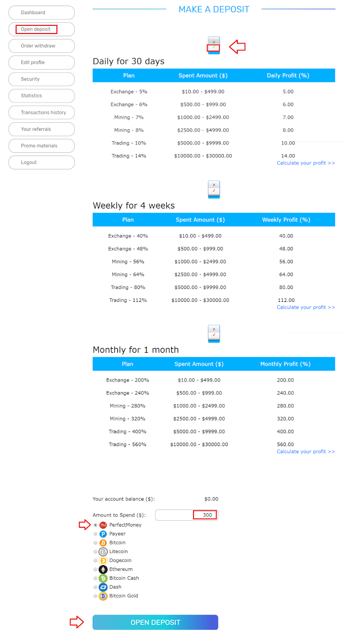Open Order withdraw page
This screenshot has width=343, height=644.
(x=42, y=46)
